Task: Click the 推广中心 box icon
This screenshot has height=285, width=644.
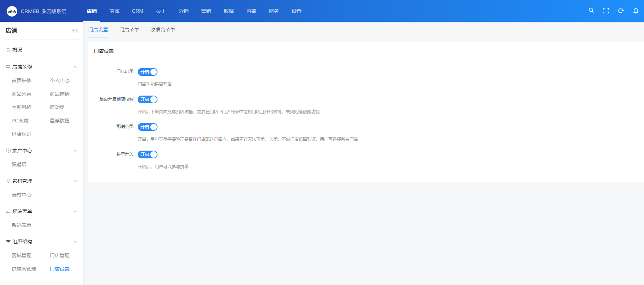Action: coord(8,151)
